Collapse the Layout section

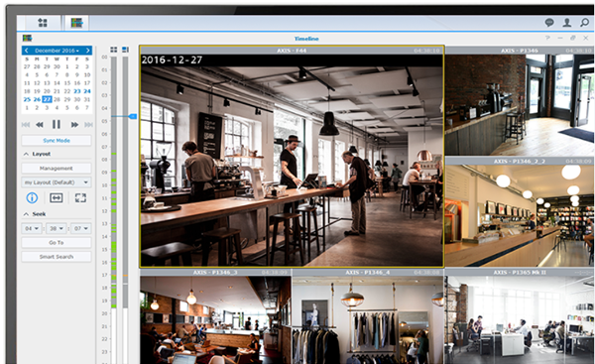26,154
